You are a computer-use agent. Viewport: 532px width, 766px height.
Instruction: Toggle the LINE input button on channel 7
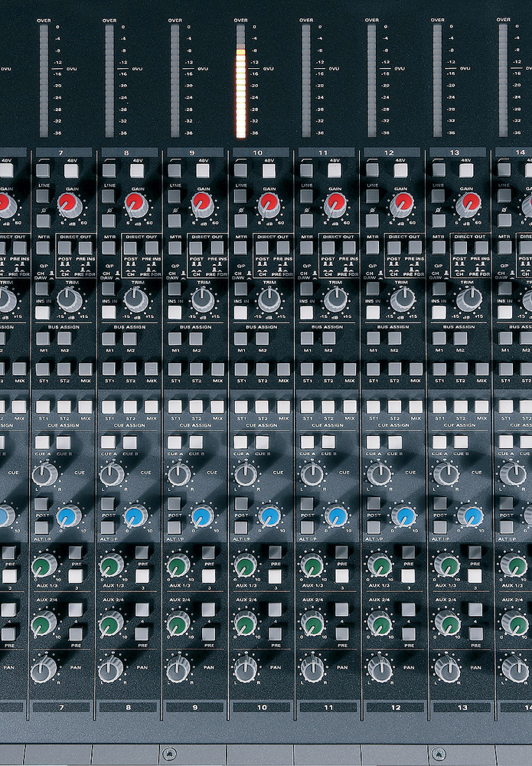click(43, 196)
